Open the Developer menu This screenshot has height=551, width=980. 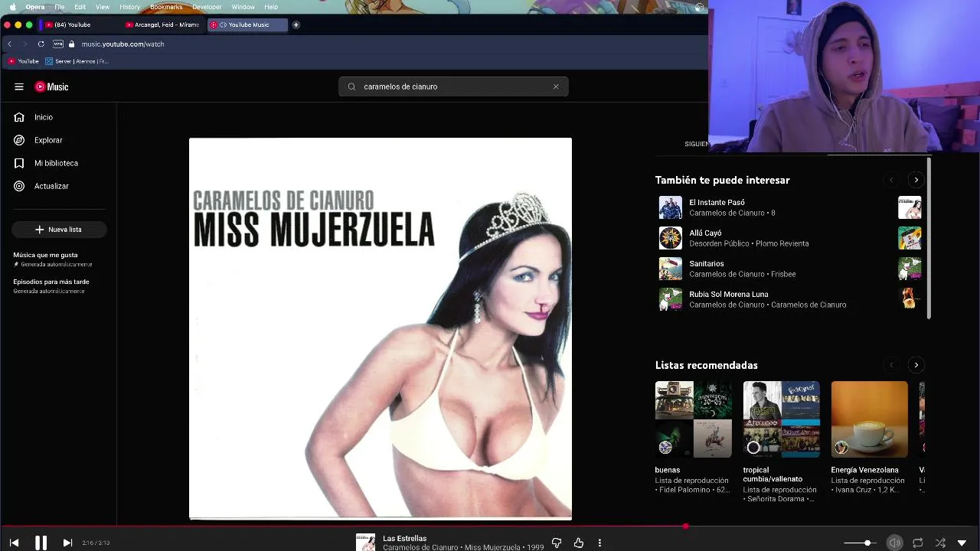[x=207, y=7]
